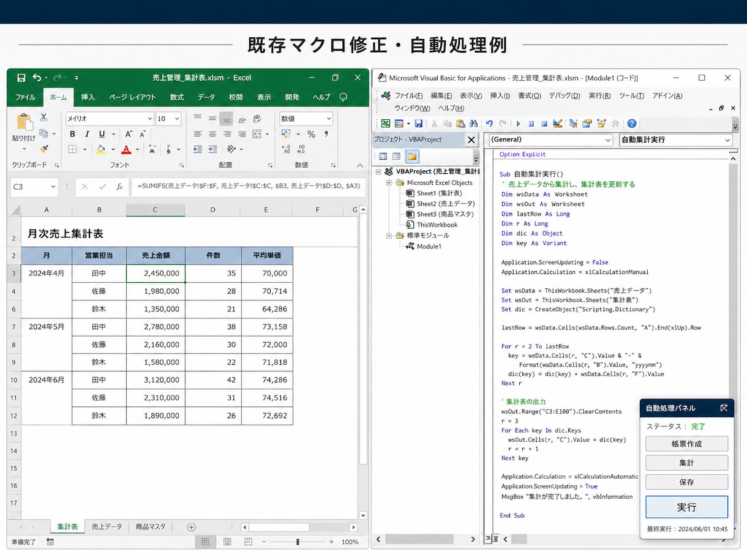Open Properties window icon in VBA toolbar
The height and width of the screenshot is (560, 747).
point(587,123)
